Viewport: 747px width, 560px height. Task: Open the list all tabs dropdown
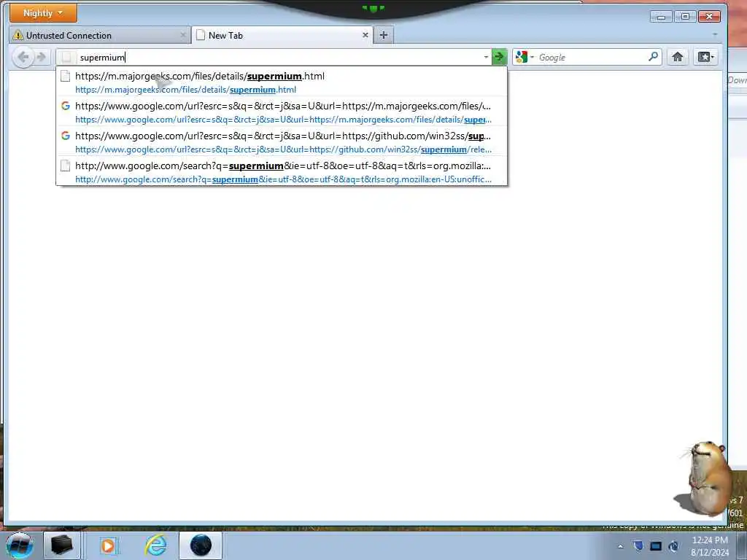point(714,35)
